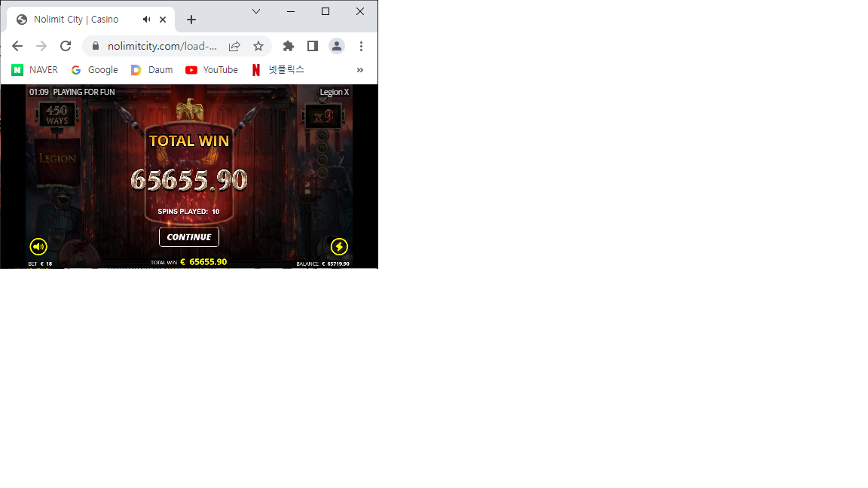Image resolution: width=868 pixels, height=488 pixels.
Task: Open the NAVER bookmark
Action: [35, 70]
